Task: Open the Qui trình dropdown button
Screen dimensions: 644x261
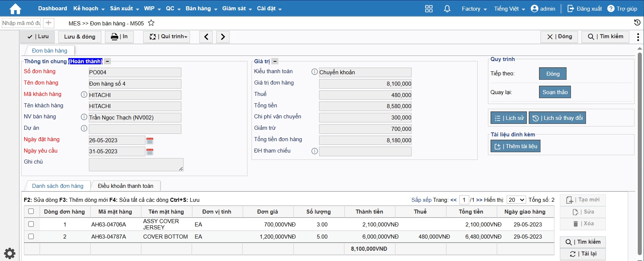Action: (167, 37)
